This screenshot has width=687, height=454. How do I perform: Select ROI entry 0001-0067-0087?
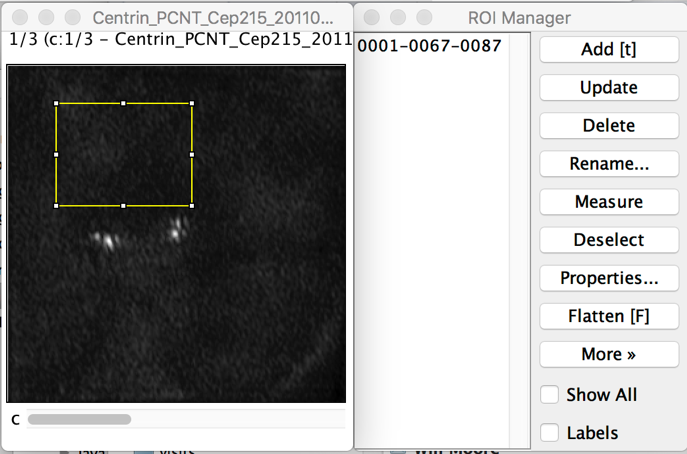pyautogui.click(x=429, y=46)
